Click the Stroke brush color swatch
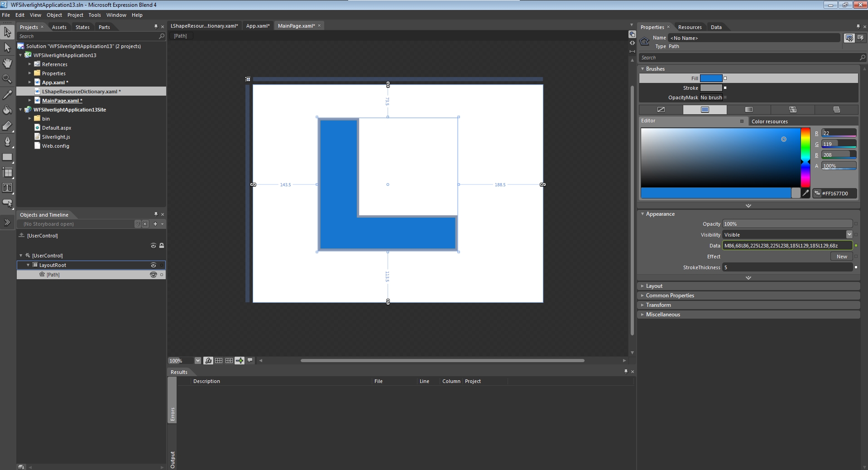 point(711,88)
